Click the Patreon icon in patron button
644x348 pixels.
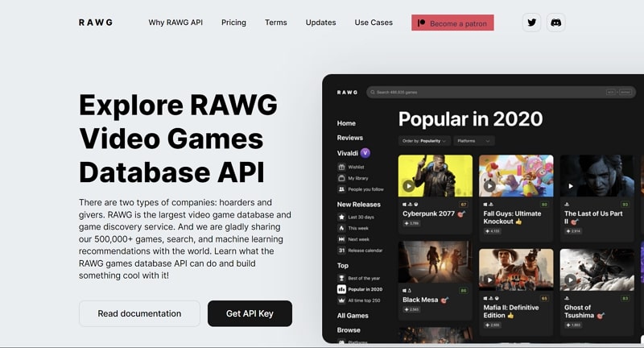(421, 23)
